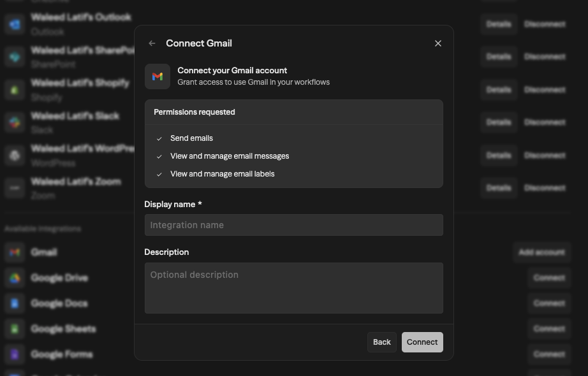Expand the Permissions requested section
This screenshot has height=376, width=588.
pos(194,112)
